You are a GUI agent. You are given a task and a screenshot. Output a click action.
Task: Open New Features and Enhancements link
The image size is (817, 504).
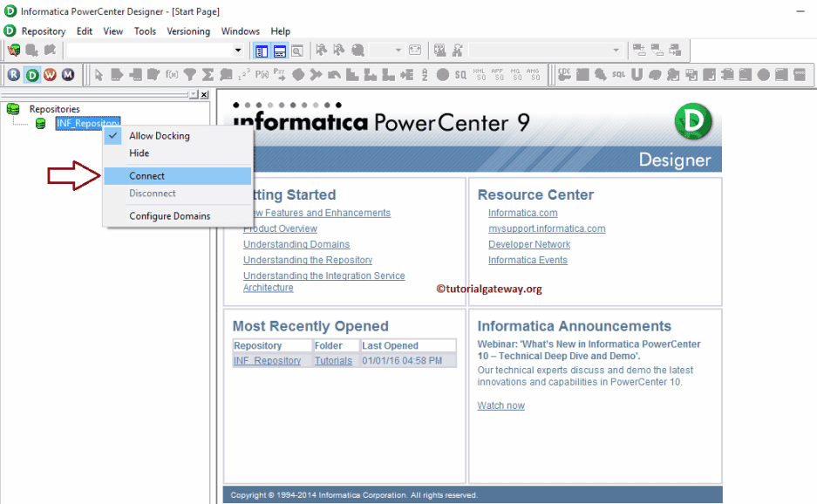coord(322,213)
